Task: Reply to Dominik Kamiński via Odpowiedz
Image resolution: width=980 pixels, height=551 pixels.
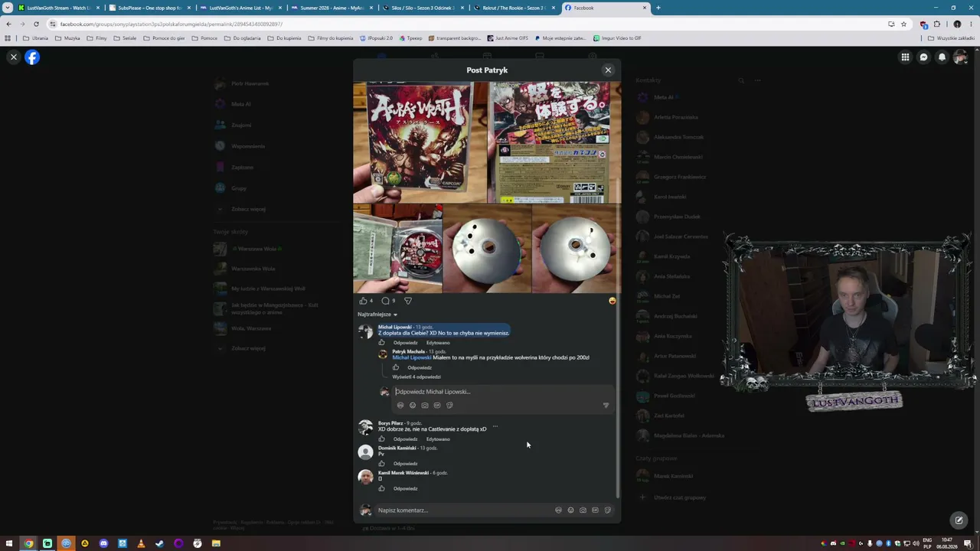Action: [405, 464]
